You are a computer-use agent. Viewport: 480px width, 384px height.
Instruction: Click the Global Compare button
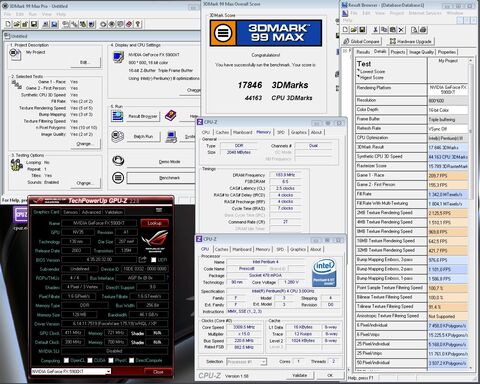point(362,41)
